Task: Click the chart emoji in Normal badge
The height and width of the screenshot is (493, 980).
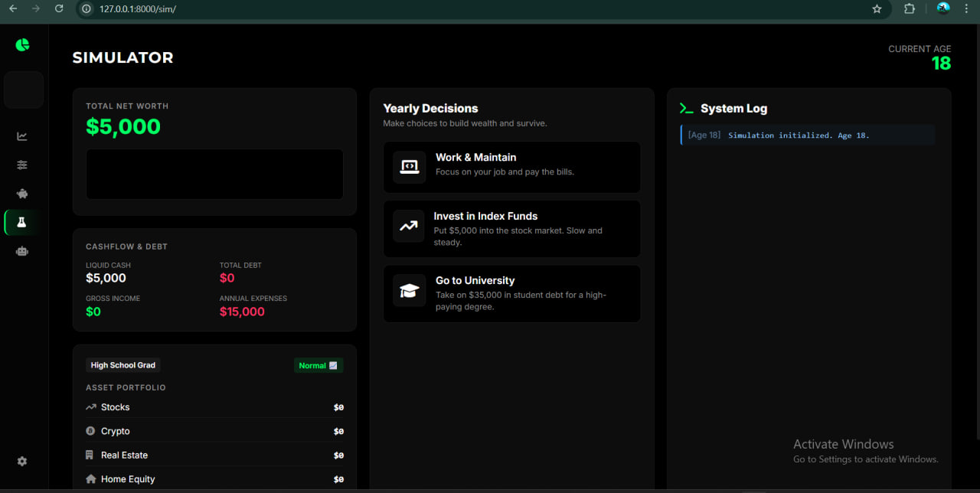Action: (x=333, y=366)
